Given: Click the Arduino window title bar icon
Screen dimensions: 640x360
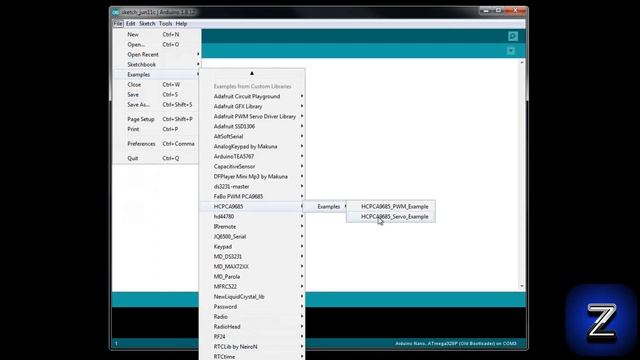Looking at the screenshot, I should coord(116,12).
